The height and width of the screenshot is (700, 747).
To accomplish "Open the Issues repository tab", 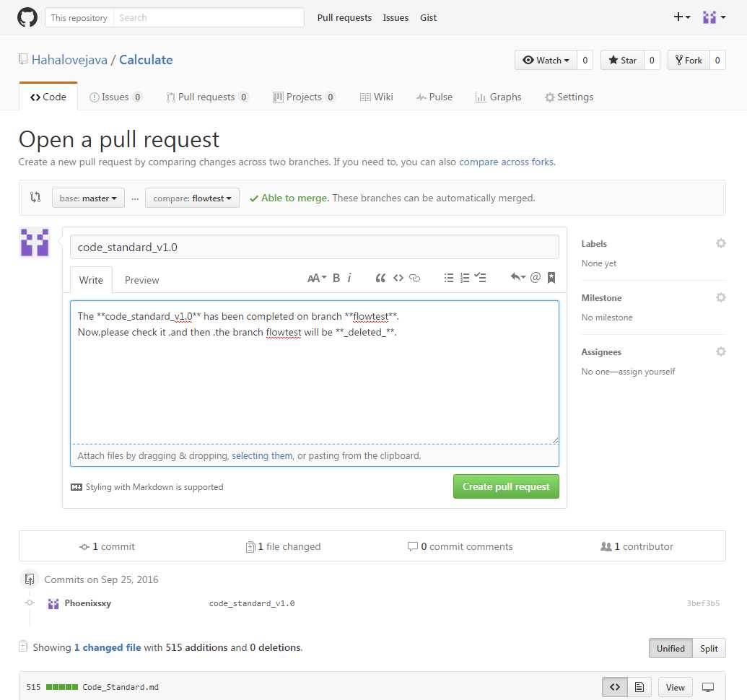I will pyautogui.click(x=115, y=97).
